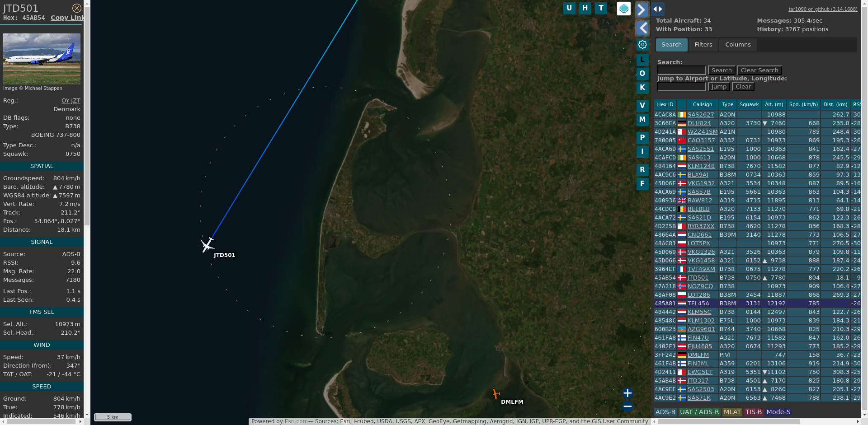
Task: Open the DLH824 callsign link
Action: coord(699,123)
